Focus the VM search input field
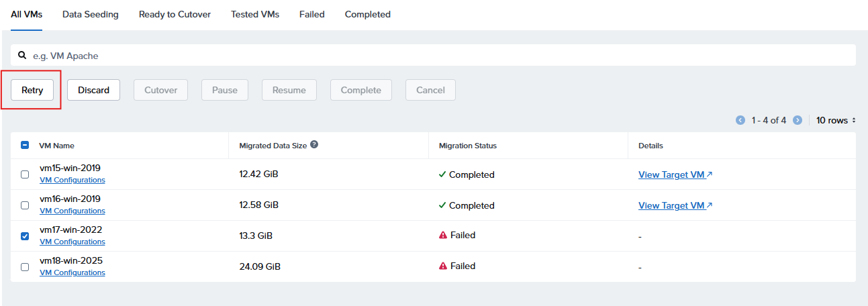This screenshot has width=868, height=306. point(430,56)
